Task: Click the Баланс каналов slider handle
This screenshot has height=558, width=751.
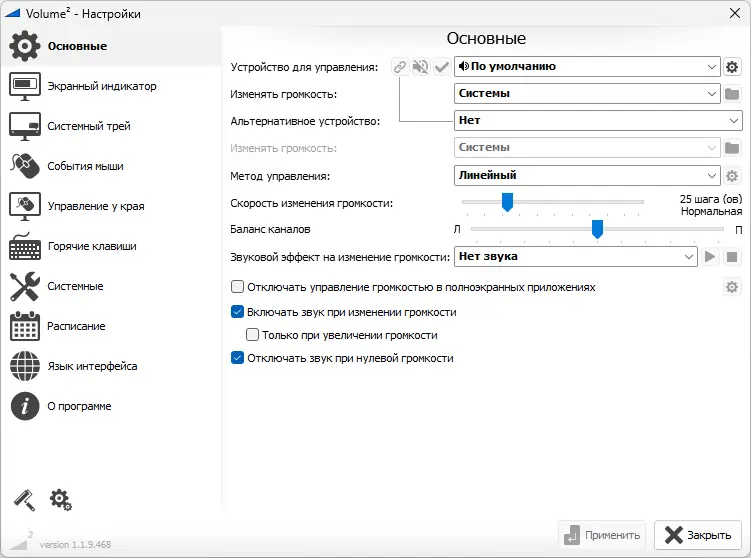Action: (x=597, y=230)
